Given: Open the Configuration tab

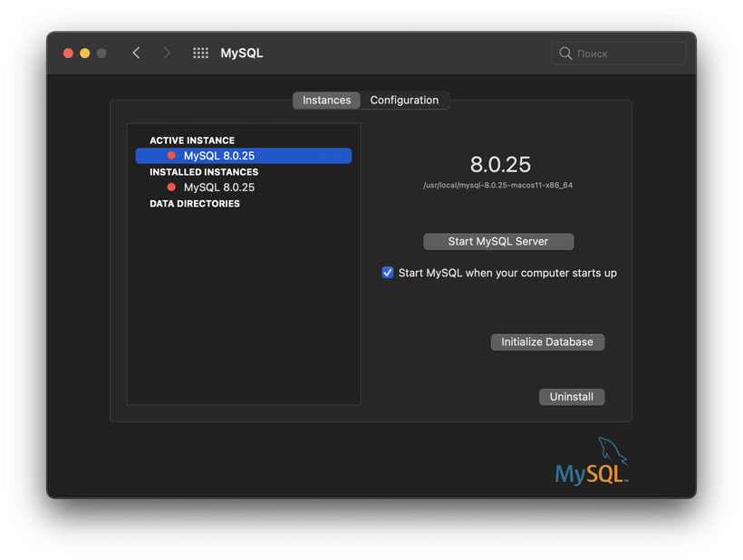Looking at the screenshot, I should click(404, 101).
